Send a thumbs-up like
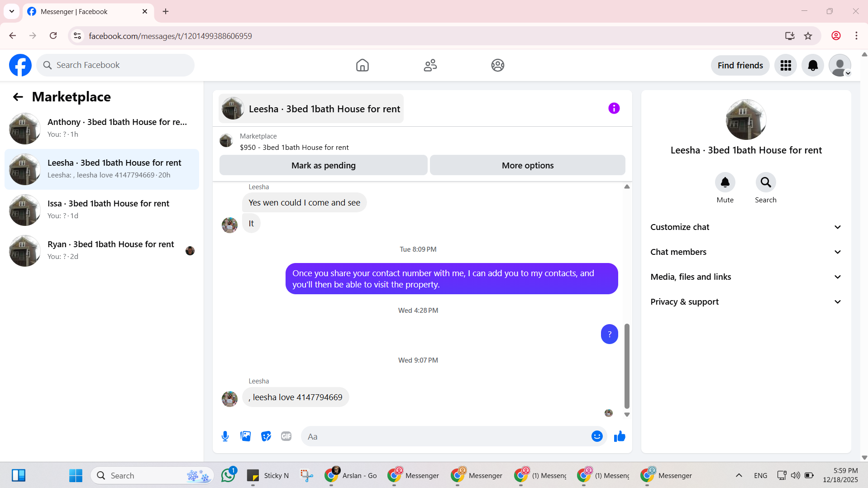The height and width of the screenshot is (488, 868). click(x=620, y=436)
